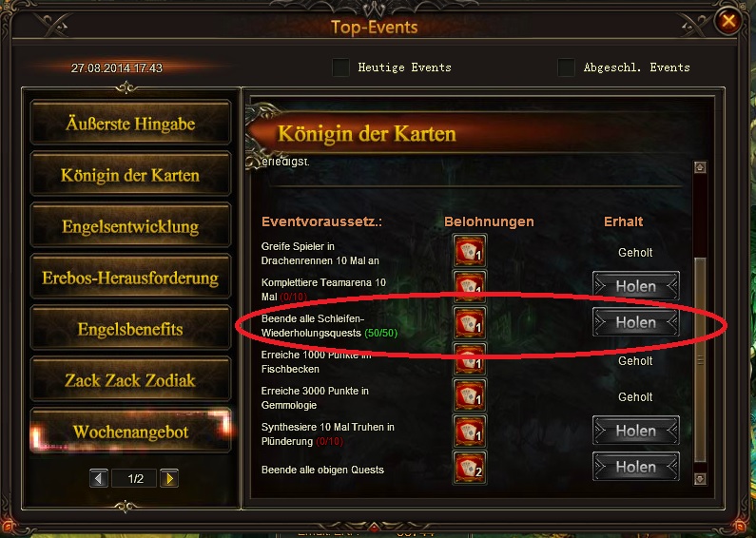Go to previous event list page arrow
This screenshot has width=756, height=538.
[x=99, y=478]
